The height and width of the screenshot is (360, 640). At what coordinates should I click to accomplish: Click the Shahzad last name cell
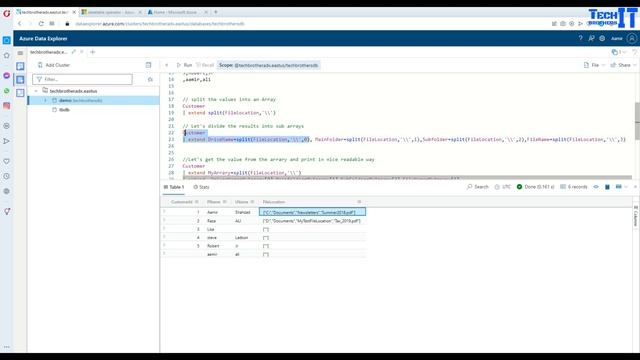pyautogui.click(x=242, y=212)
